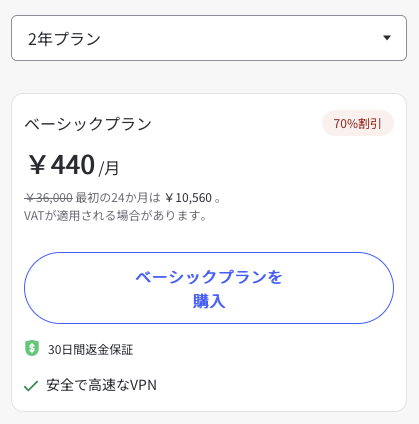Click the 2年プラン text in selector
This screenshot has width=419, height=424.
click(64, 39)
